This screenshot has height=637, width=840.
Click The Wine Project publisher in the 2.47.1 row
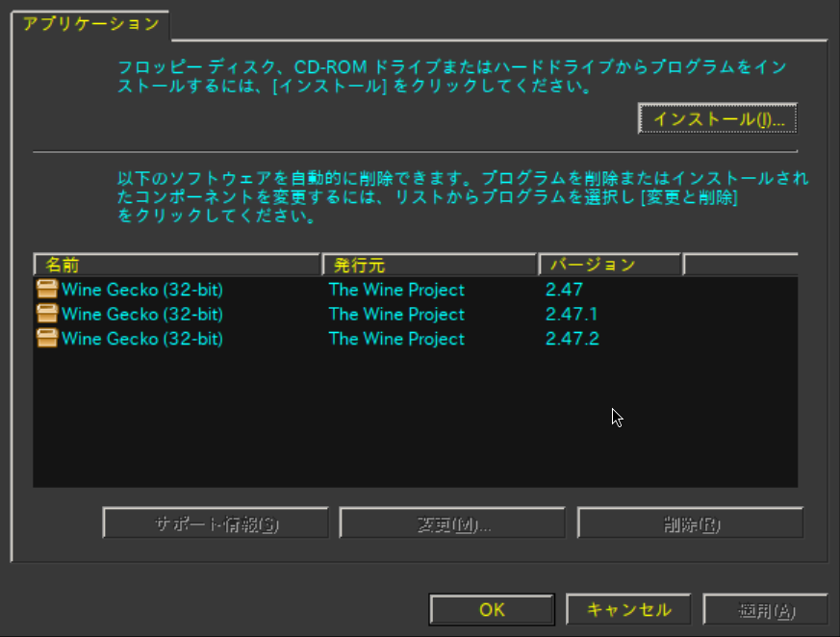click(x=396, y=314)
